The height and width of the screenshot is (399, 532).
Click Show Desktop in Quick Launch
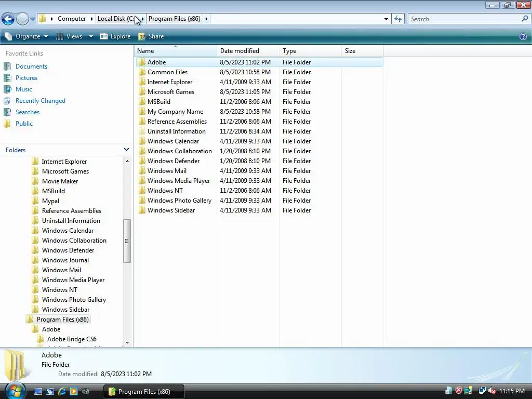(x=37, y=392)
